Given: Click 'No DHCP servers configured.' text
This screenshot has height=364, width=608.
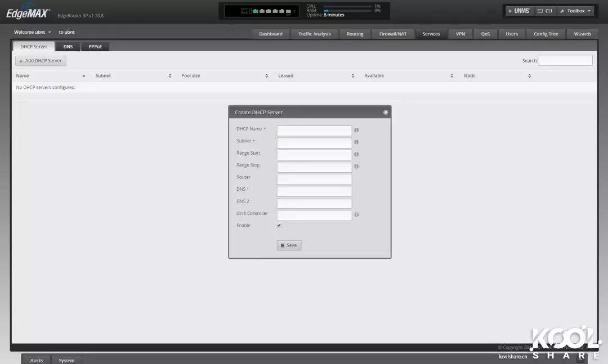Looking at the screenshot, I should pyautogui.click(x=46, y=88).
